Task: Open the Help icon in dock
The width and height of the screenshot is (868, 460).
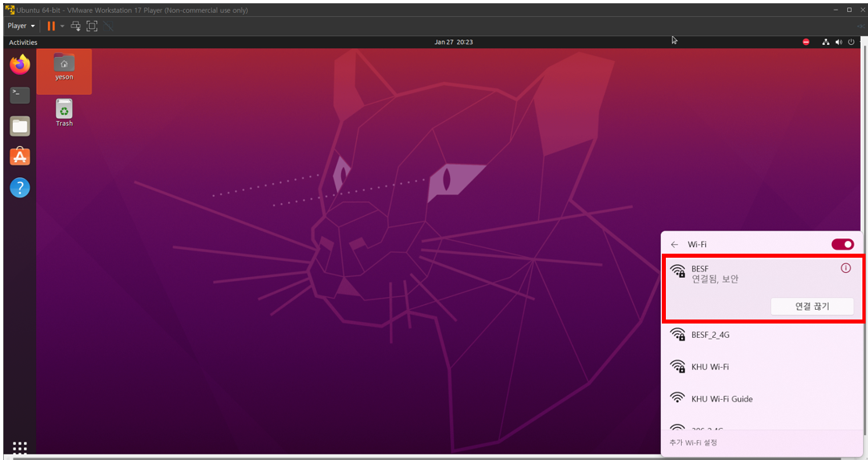Action: (20, 188)
